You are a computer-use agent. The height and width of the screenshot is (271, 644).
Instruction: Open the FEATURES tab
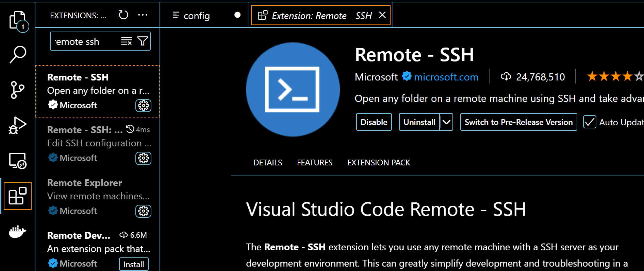[315, 163]
